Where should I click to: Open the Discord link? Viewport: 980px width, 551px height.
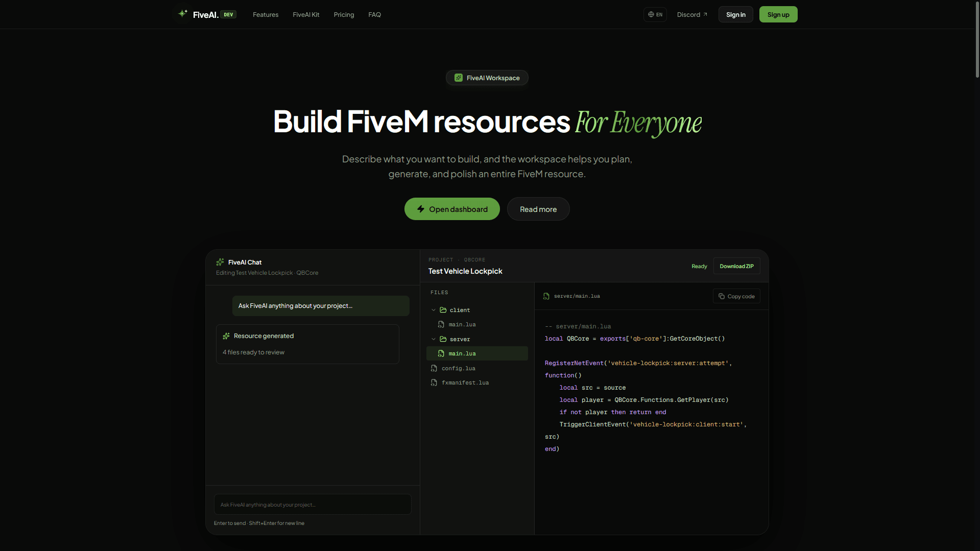tap(692, 14)
